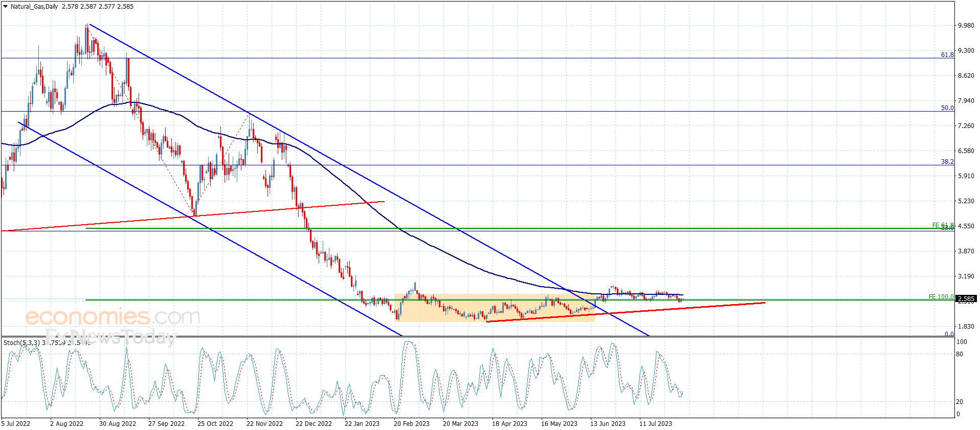Click the 20 Mar 2023 date label
This screenshot has height=430, width=980.
coord(460,424)
